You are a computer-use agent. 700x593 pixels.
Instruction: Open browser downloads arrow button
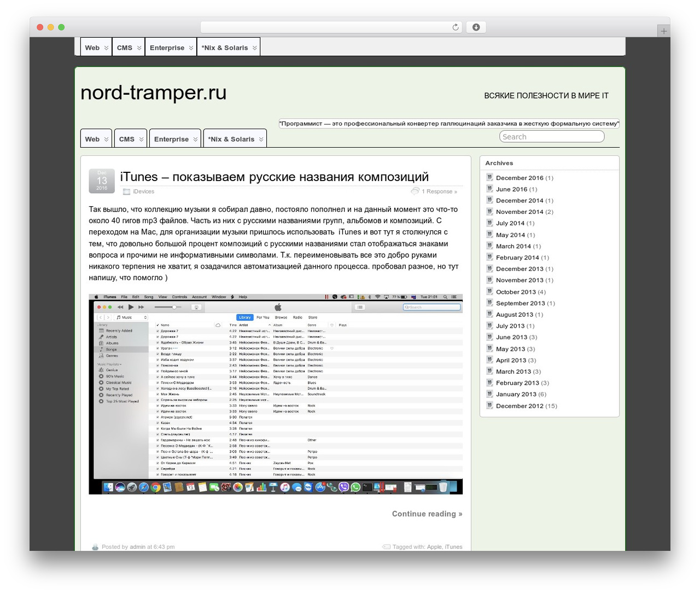[x=476, y=27]
